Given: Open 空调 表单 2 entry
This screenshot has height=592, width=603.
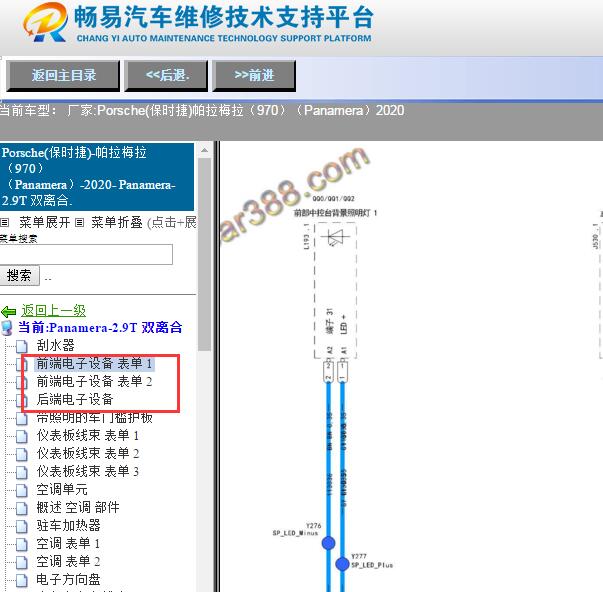Looking at the screenshot, I should pos(68,562).
